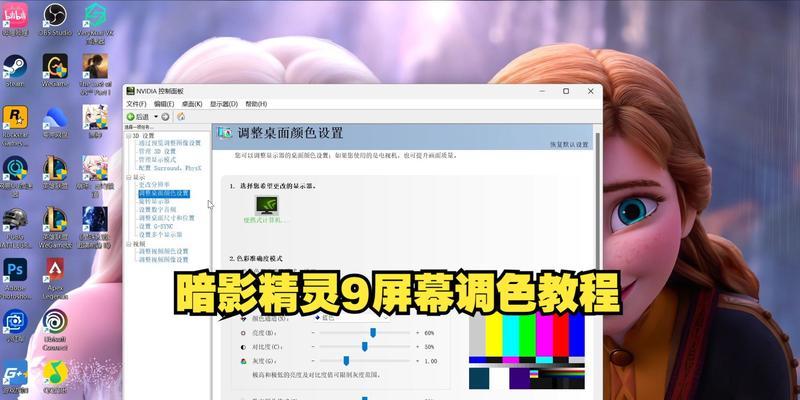Click the contrast slider handle

tap(365, 347)
